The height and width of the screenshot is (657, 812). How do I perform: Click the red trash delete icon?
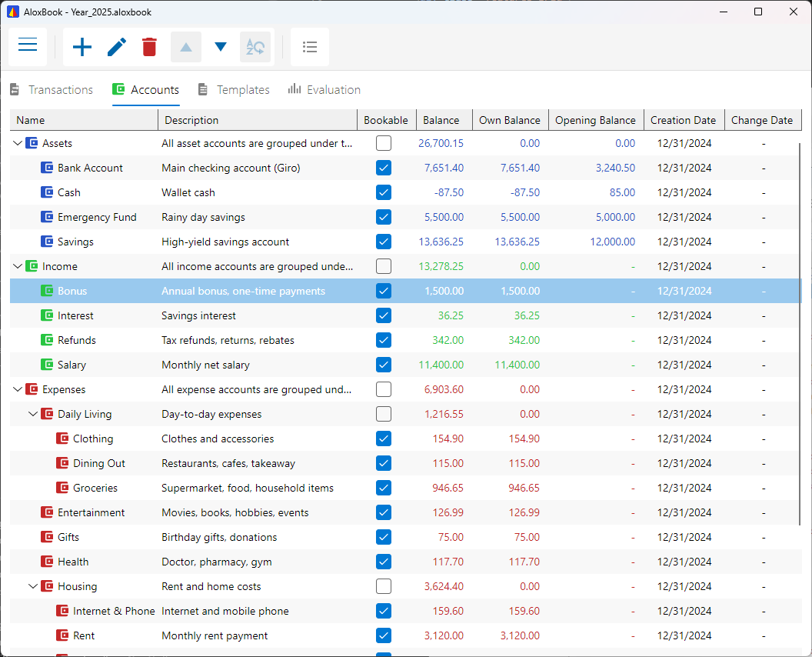pyautogui.click(x=149, y=47)
